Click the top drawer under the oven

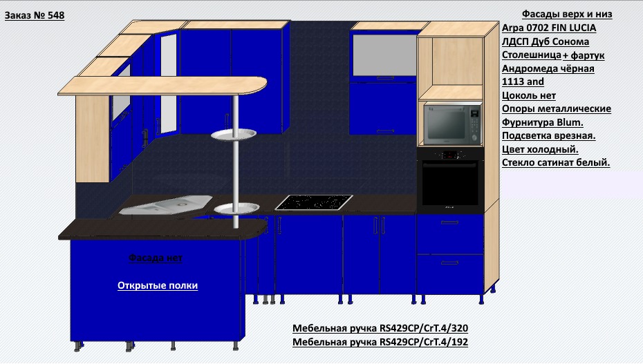point(450,233)
